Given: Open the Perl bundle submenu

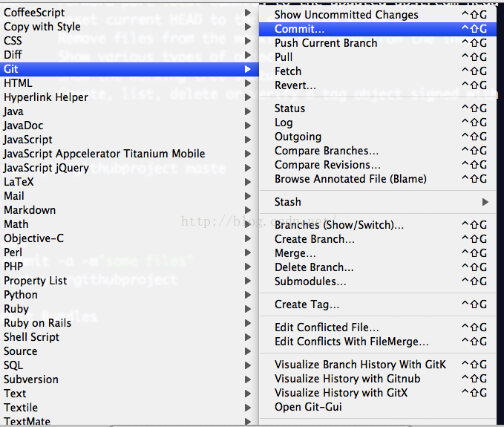Looking at the screenshot, I should coord(129,252).
